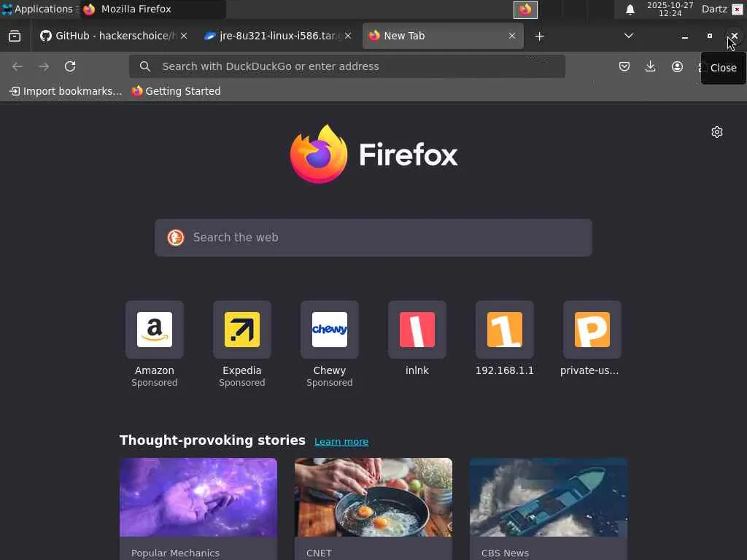Click the red logout icon in panel

(x=737, y=9)
